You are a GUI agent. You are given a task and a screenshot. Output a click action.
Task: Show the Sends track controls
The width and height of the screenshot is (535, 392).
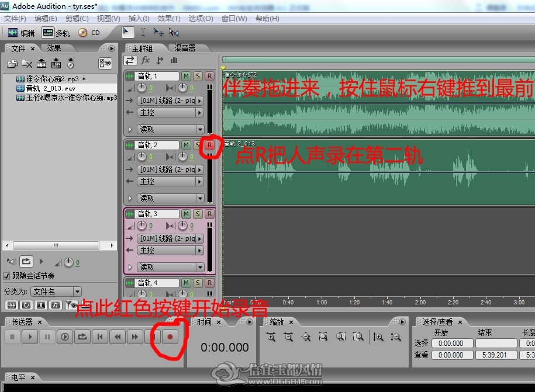160,60
